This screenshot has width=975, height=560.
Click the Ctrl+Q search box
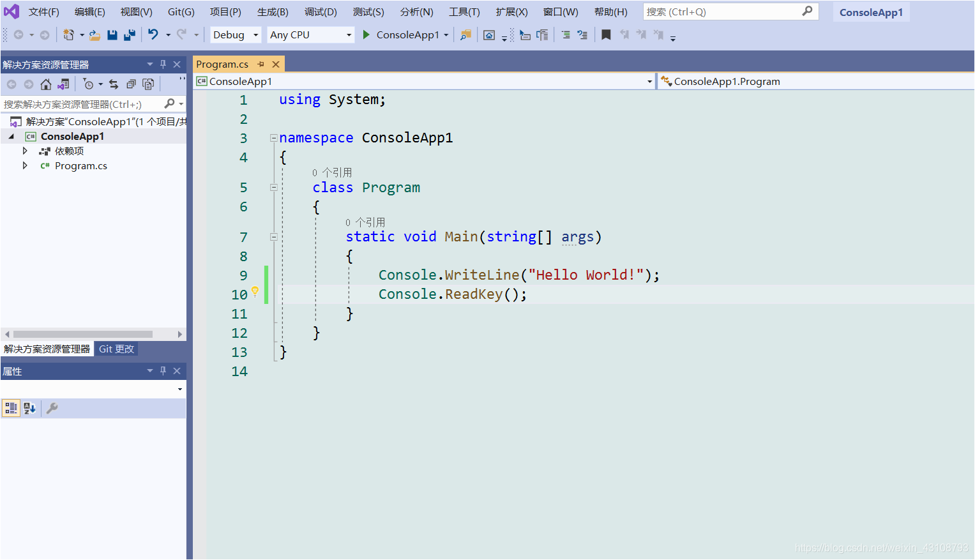click(x=730, y=12)
